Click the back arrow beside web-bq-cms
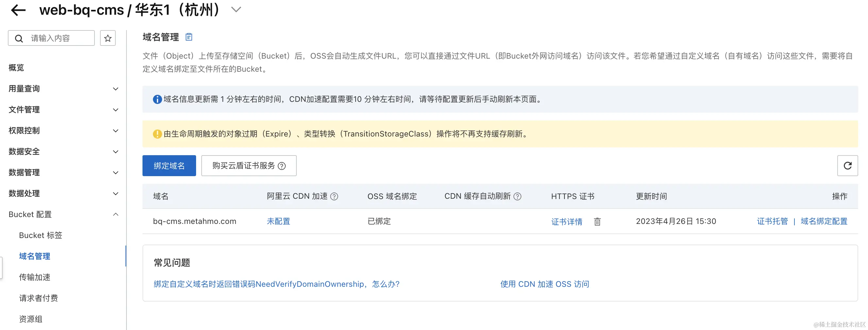 click(18, 10)
